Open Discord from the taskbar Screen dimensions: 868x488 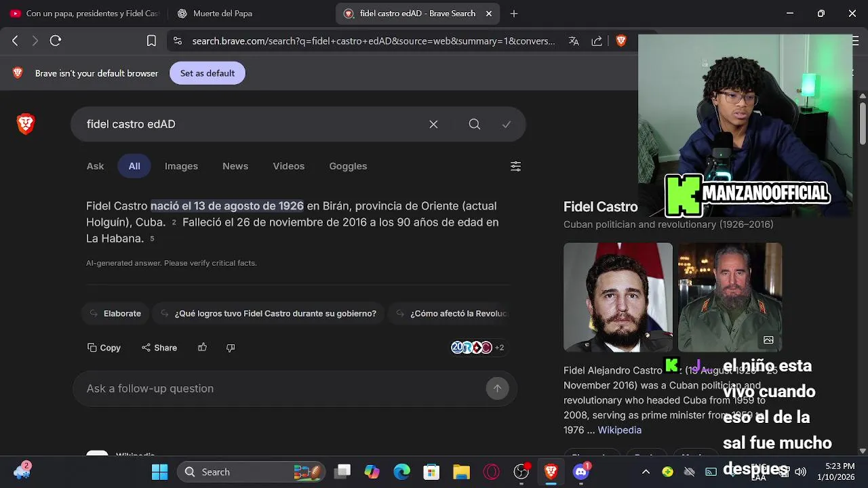(x=581, y=472)
